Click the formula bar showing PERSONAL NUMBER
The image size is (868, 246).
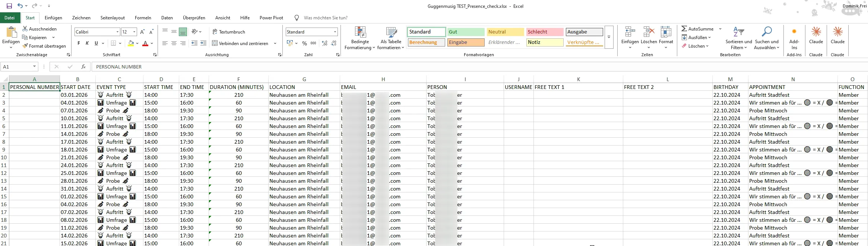(x=480, y=67)
